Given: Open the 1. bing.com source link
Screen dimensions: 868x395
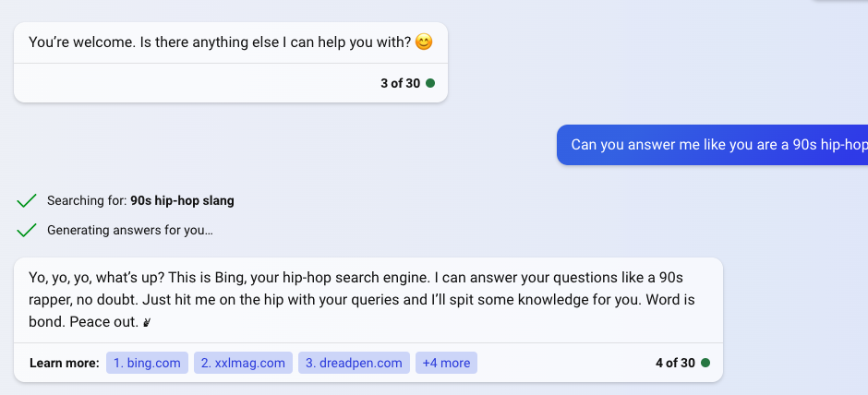Looking at the screenshot, I should click(147, 363).
